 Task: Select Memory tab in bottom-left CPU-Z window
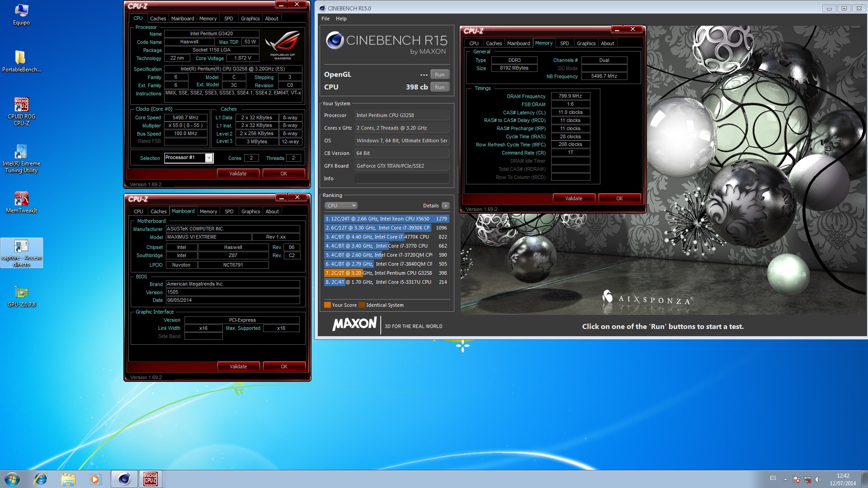208,211
